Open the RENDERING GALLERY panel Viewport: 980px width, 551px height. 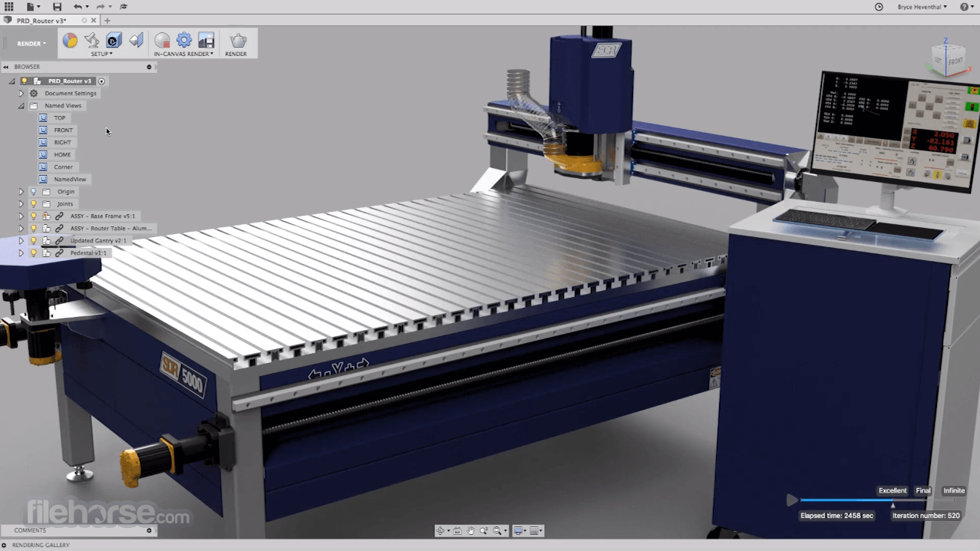[x=41, y=545]
